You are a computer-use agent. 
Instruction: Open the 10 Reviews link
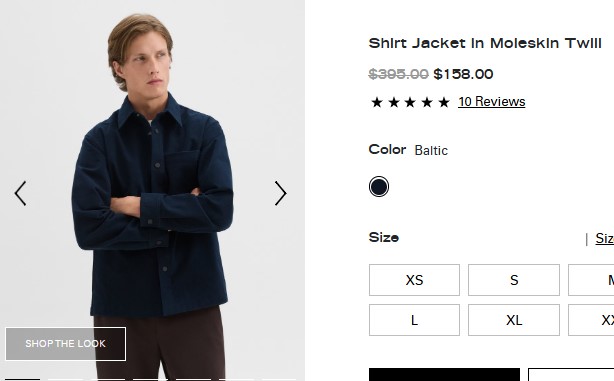pyautogui.click(x=491, y=101)
